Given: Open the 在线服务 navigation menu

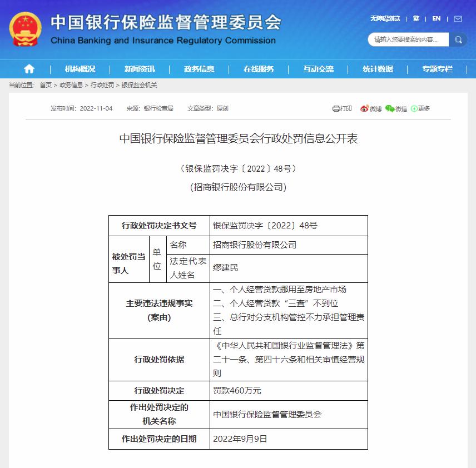Looking at the screenshot, I should [x=259, y=69].
